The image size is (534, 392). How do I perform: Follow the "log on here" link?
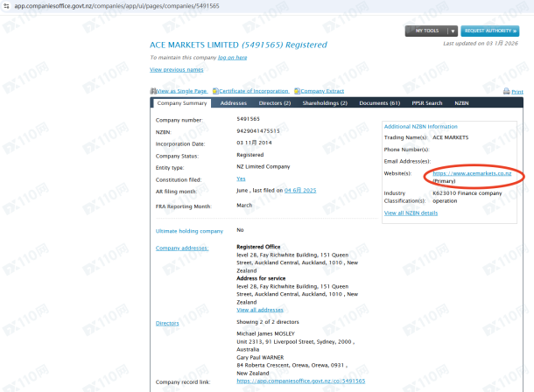232,58
